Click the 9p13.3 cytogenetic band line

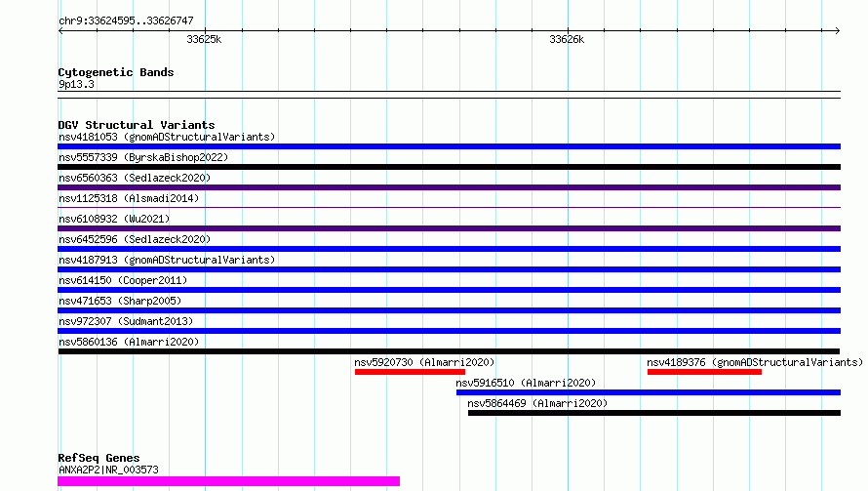point(449,95)
